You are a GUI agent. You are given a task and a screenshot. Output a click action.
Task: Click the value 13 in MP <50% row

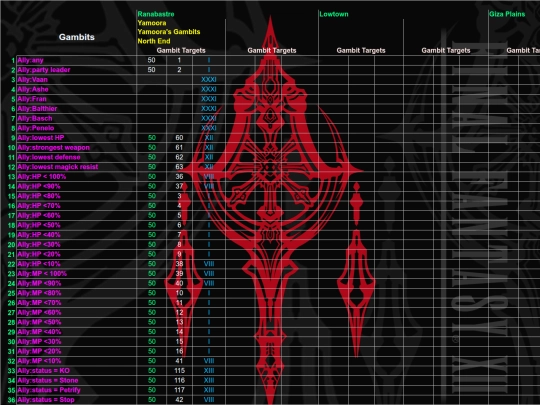[x=179, y=322]
